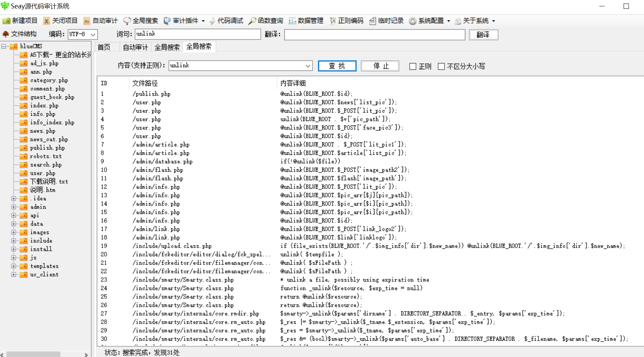This screenshot has width=644, height=357.
Task: Click the 审计插件 plugin icon
Action: (167, 21)
